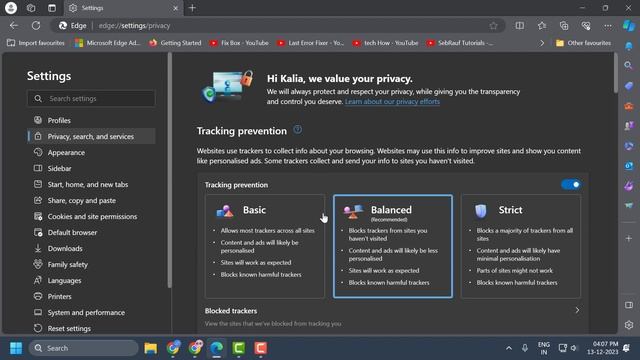This screenshot has height=360, width=640.
Task: Open Sidebar settings section
Action: pos(91,168)
